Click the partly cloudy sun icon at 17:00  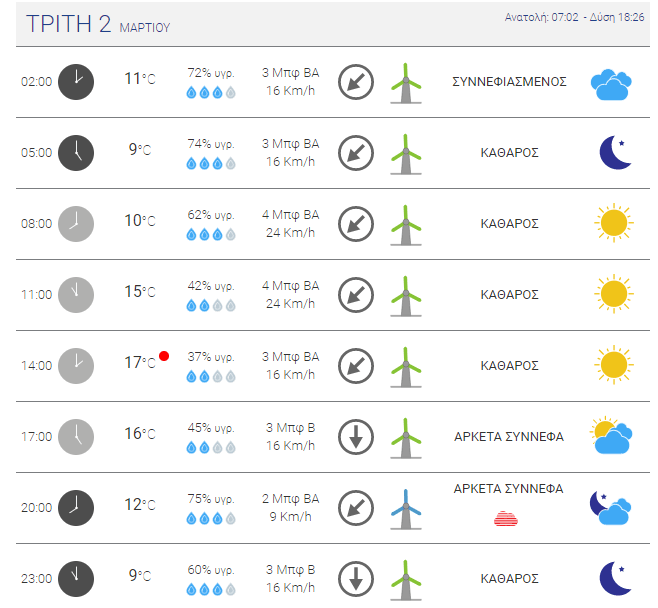611,436
